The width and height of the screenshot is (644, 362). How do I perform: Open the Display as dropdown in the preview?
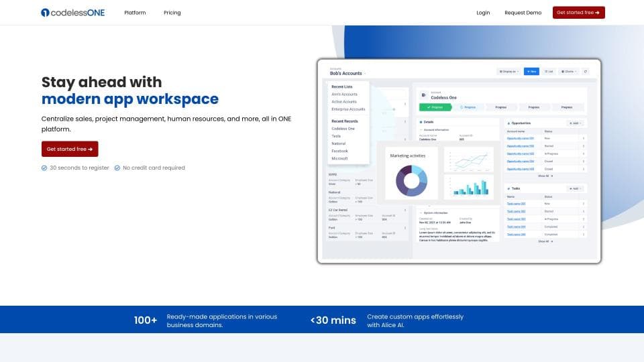click(x=509, y=72)
